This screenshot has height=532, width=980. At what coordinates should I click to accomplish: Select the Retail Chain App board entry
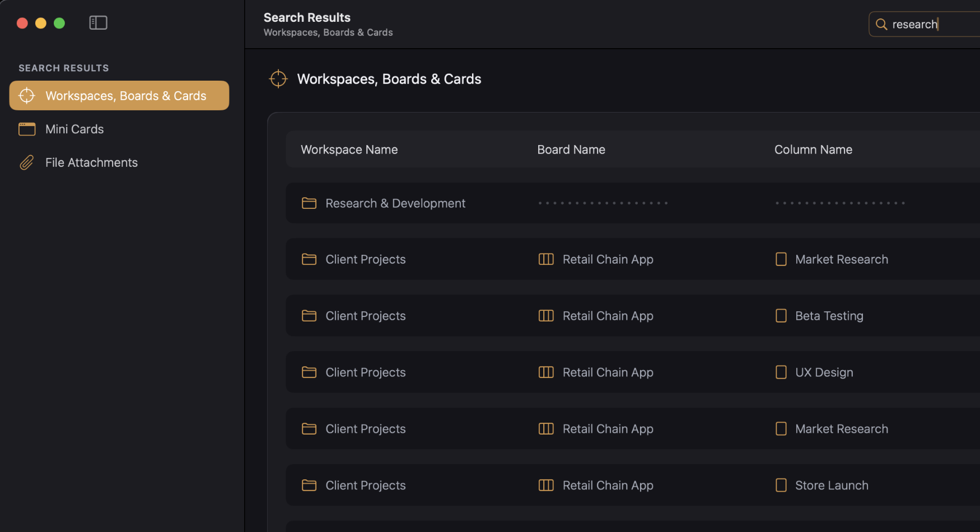(608, 259)
